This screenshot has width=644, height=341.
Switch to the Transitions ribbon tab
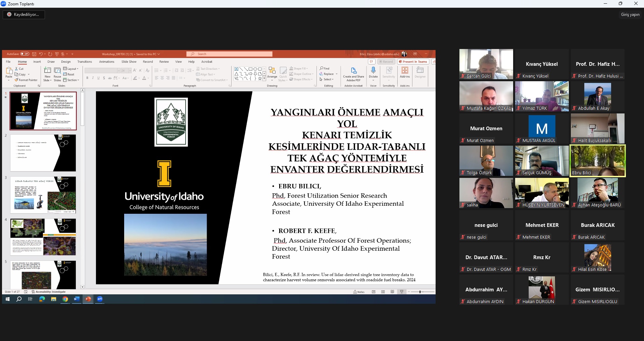pyautogui.click(x=85, y=62)
